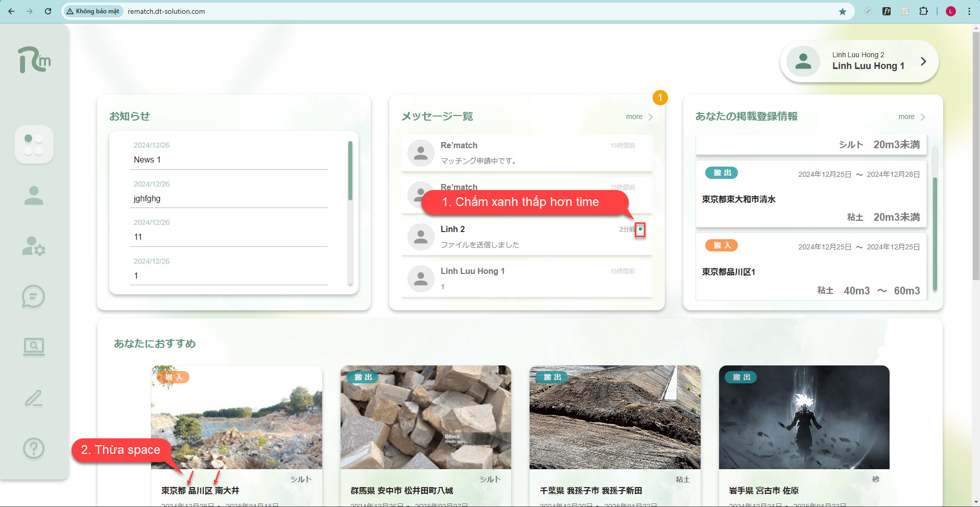Open the first Re'match matching request message
This screenshot has height=507, width=980.
pyautogui.click(x=526, y=153)
